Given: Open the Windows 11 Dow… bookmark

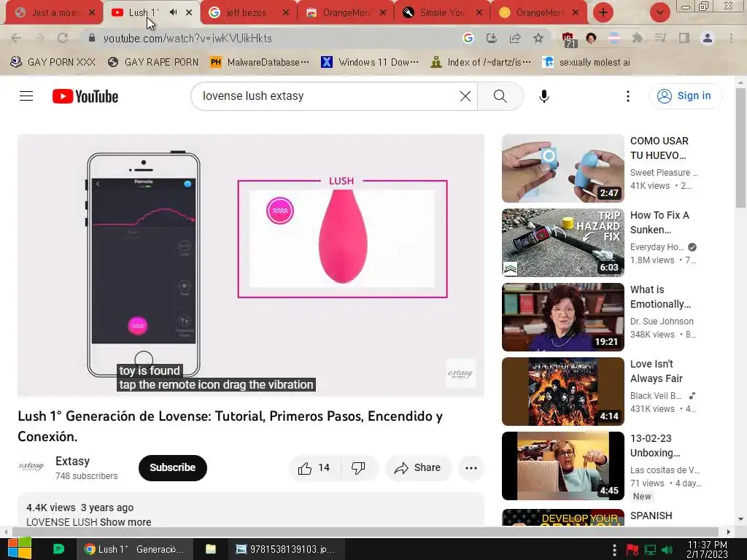Looking at the screenshot, I should coord(370,63).
